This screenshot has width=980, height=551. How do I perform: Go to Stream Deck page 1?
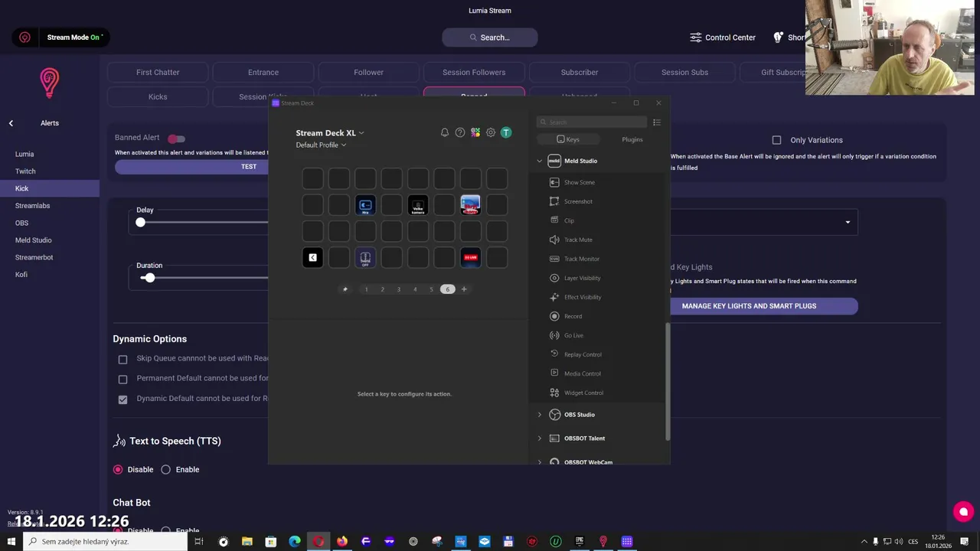(x=366, y=289)
